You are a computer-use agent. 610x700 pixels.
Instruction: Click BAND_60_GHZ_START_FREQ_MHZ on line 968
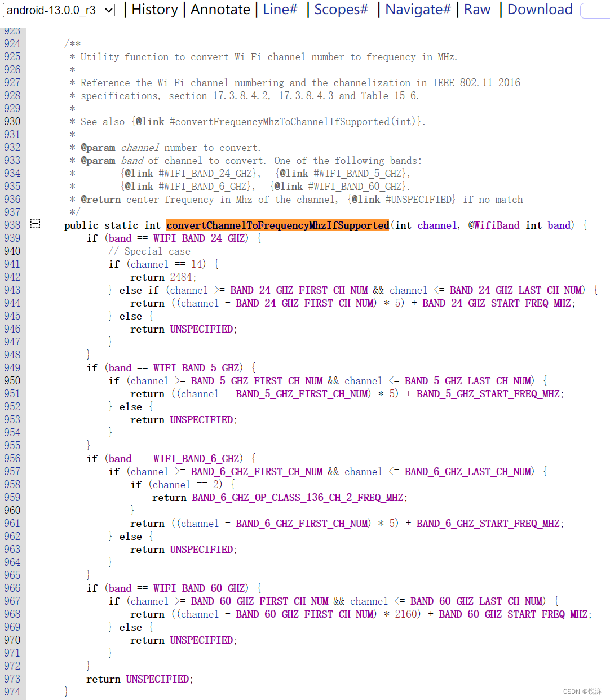tap(513, 614)
